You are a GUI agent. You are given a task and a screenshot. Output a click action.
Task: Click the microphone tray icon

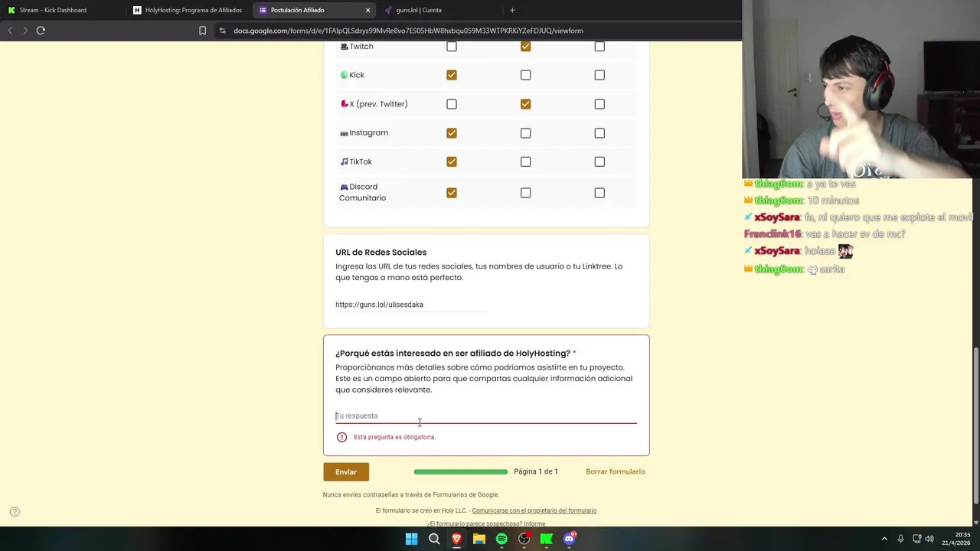(x=900, y=539)
